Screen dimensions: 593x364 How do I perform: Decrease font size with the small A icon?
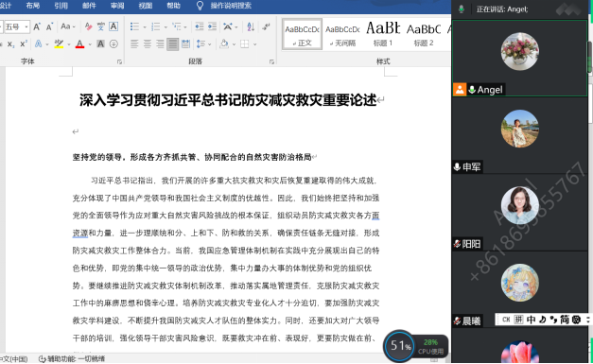tap(49, 26)
